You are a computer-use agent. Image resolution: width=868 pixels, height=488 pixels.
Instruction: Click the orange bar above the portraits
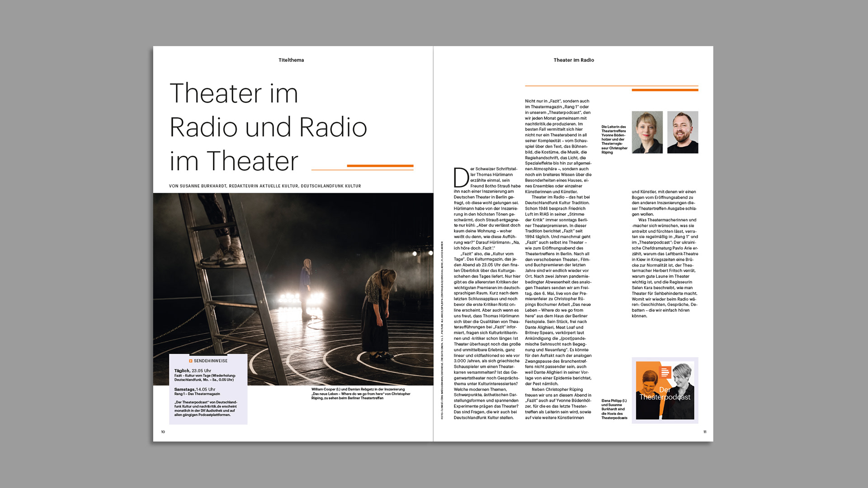tap(665, 90)
